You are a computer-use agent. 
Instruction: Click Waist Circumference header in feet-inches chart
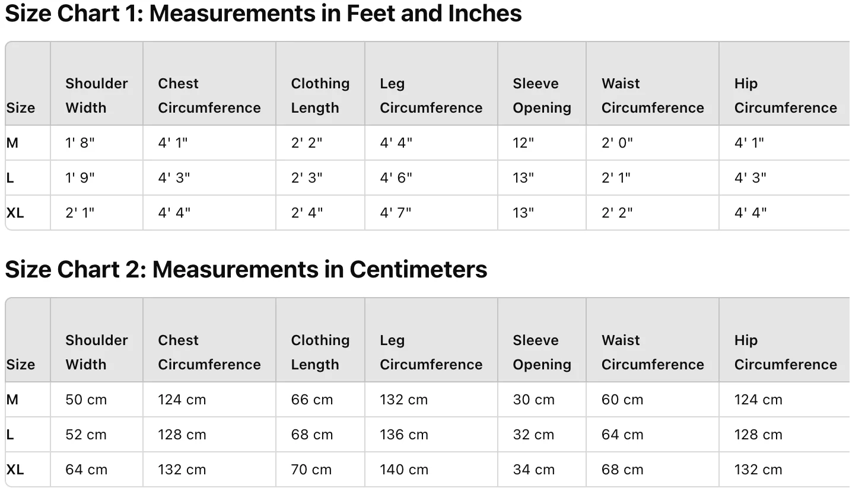click(652, 95)
